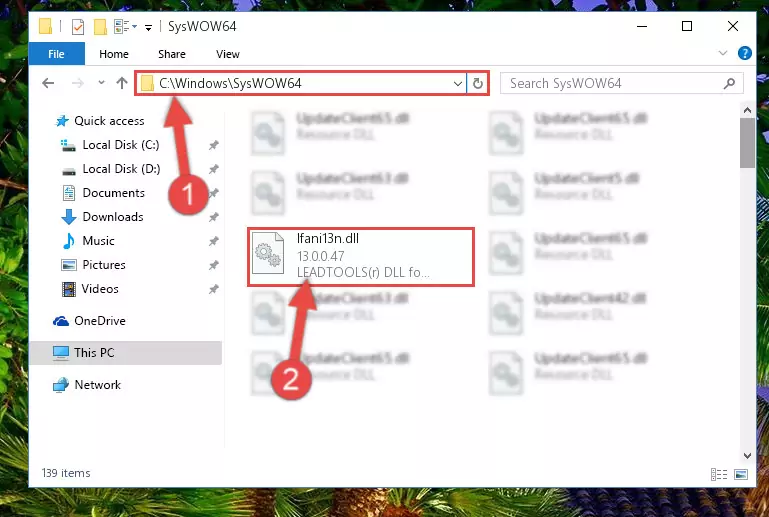Click the Forward navigation arrow
The height and width of the screenshot is (517, 769).
tap(77, 83)
